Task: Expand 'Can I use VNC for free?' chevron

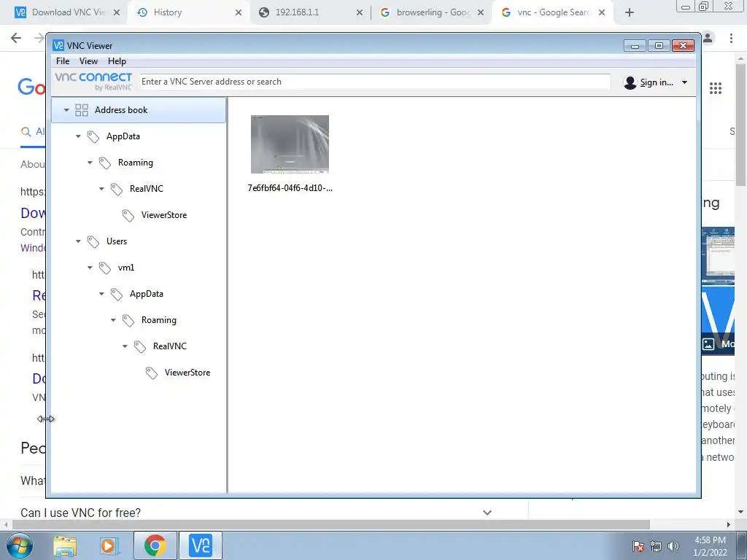Action: coord(487,513)
